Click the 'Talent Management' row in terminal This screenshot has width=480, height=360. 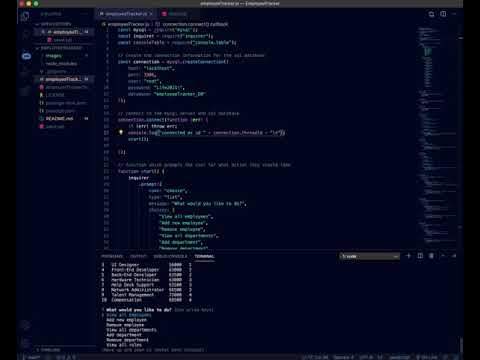[147, 295]
